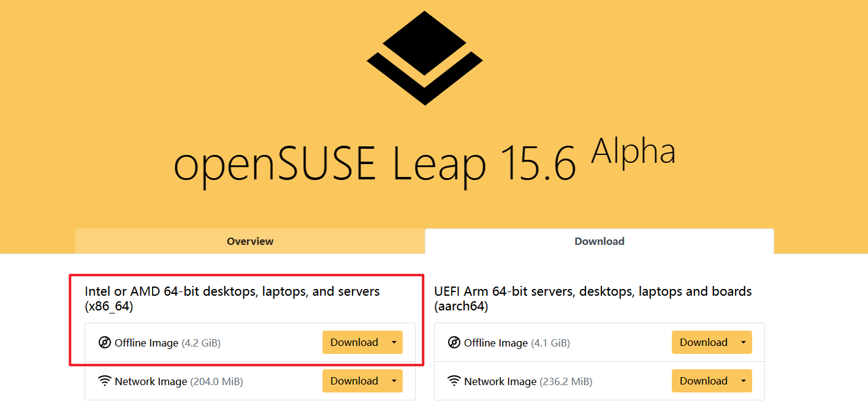This screenshot has height=409, width=868.
Task: Click the Network Image (236.2 MiB) label
Action: 528,381
